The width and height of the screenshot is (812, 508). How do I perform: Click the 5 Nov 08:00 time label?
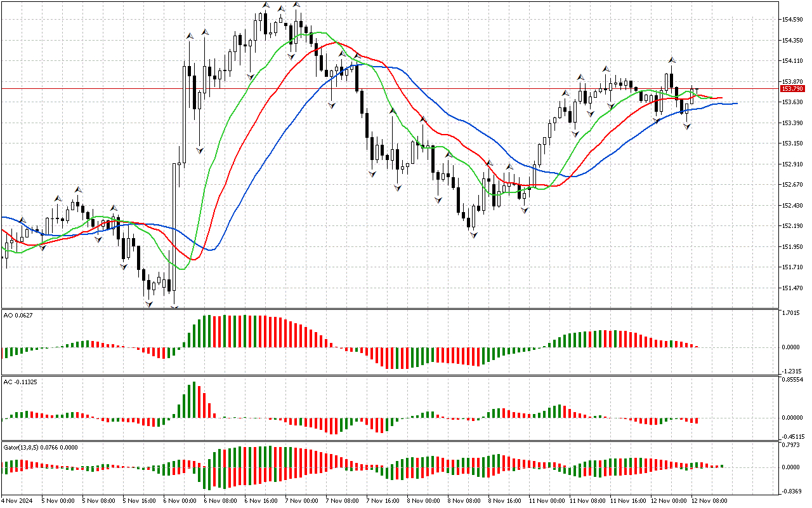click(100, 500)
